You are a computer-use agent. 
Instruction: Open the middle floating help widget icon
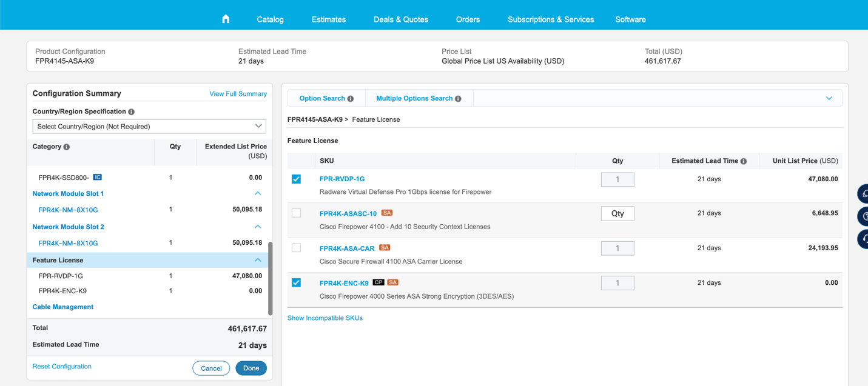pyautogui.click(x=864, y=216)
